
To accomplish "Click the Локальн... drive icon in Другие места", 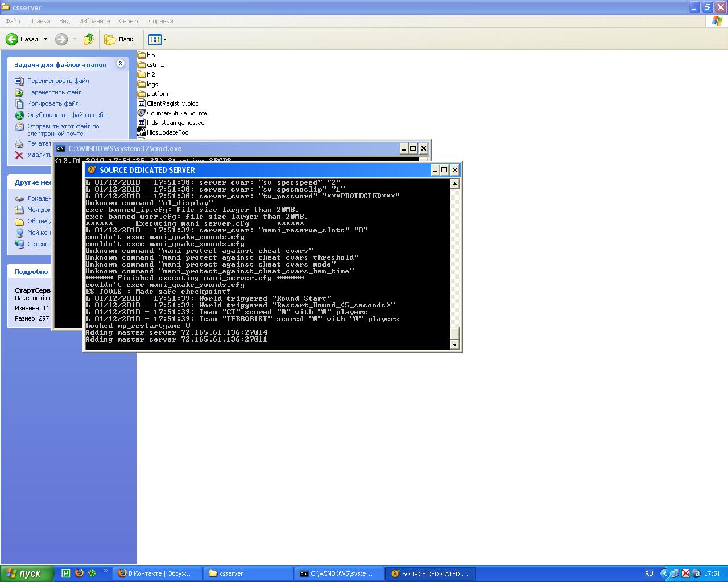I will pos(19,198).
